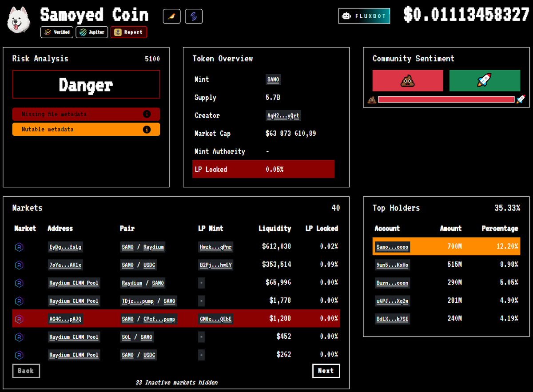Open Raydium CLMM Pool link in $452 row

tap(74, 337)
